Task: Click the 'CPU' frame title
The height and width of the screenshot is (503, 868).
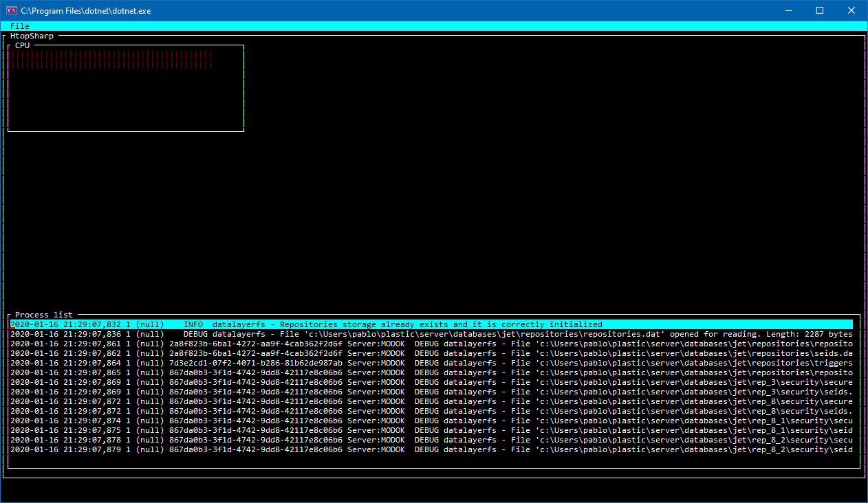Action: click(x=23, y=45)
